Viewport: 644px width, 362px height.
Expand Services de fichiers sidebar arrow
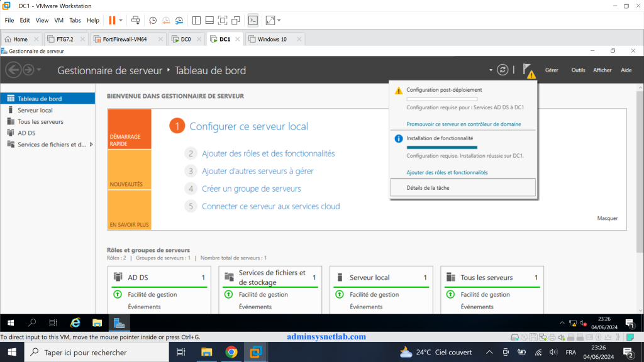[91, 145]
